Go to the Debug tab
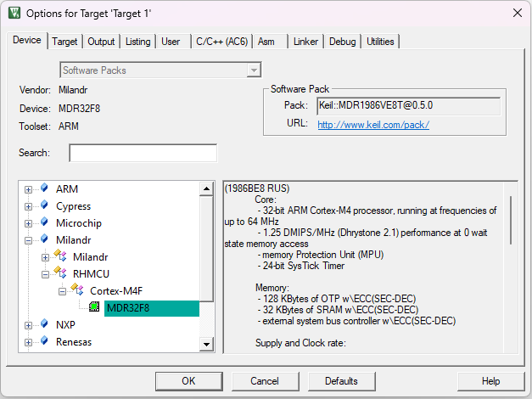 (x=342, y=42)
